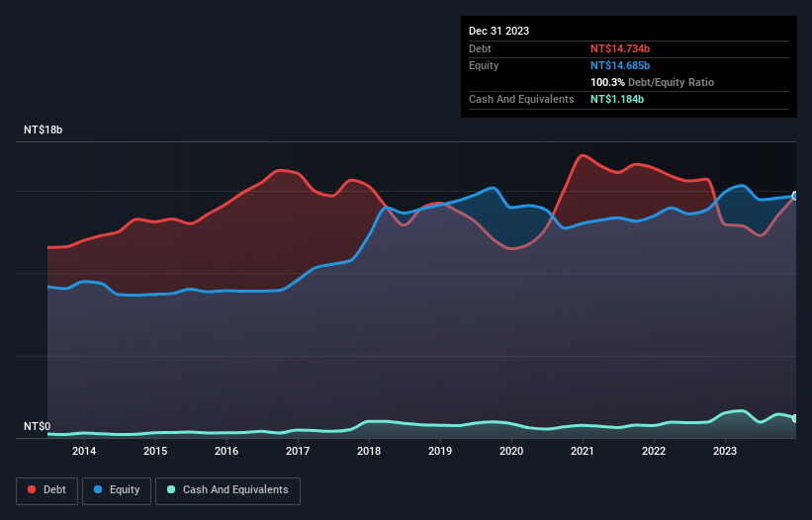Image resolution: width=812 pixels, height=520 pixels.
Task: Click the tooltip Cash And Equivalents label
Action: point(521,99)
